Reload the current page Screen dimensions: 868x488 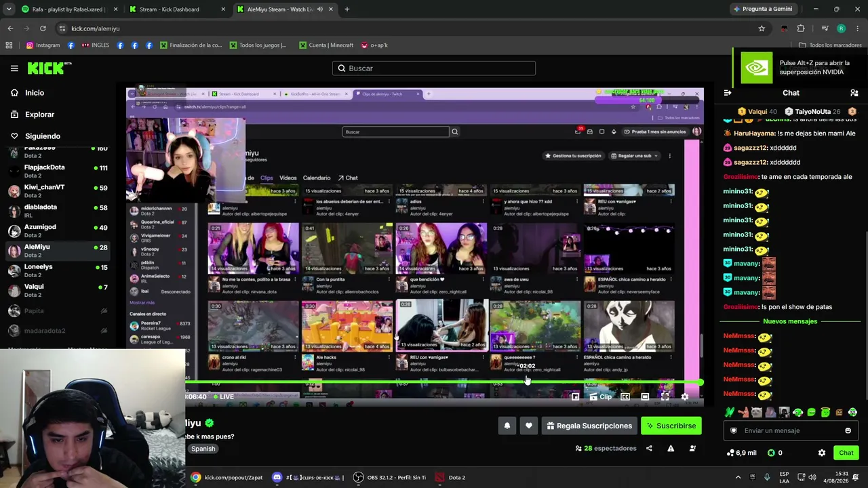pos(43,28)
